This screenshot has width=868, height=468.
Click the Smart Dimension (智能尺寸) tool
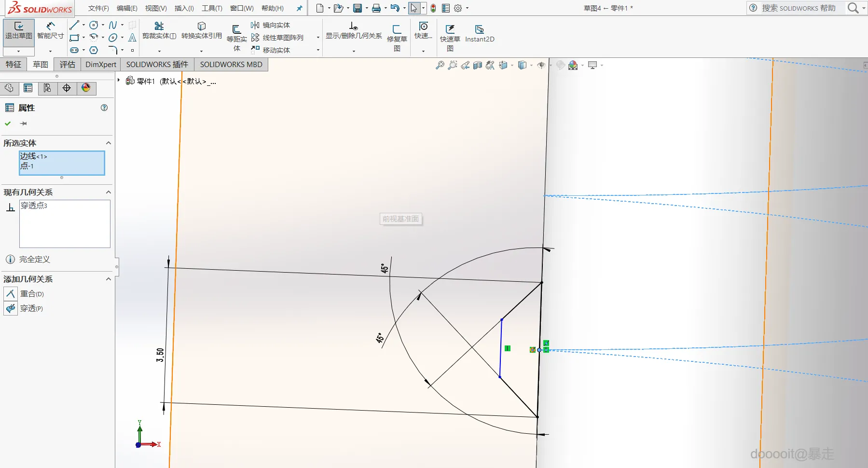[50, 30]
